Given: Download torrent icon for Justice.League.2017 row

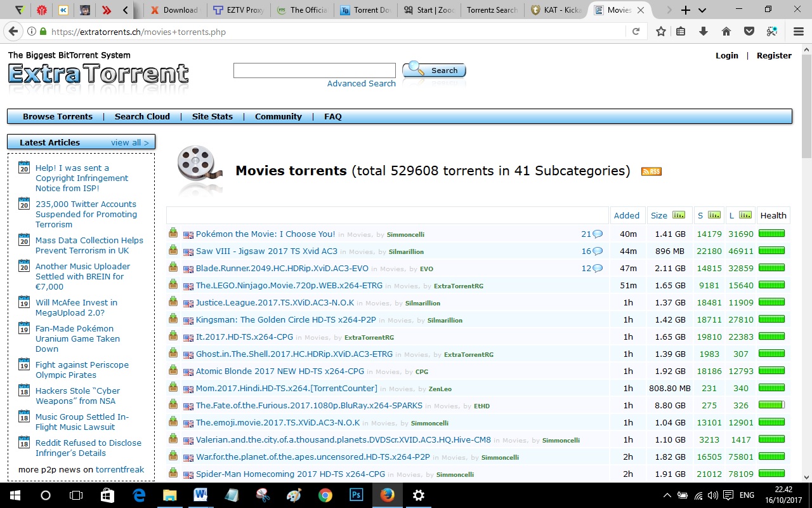Looking at the screenshot, I should click(x=173, y=302).
